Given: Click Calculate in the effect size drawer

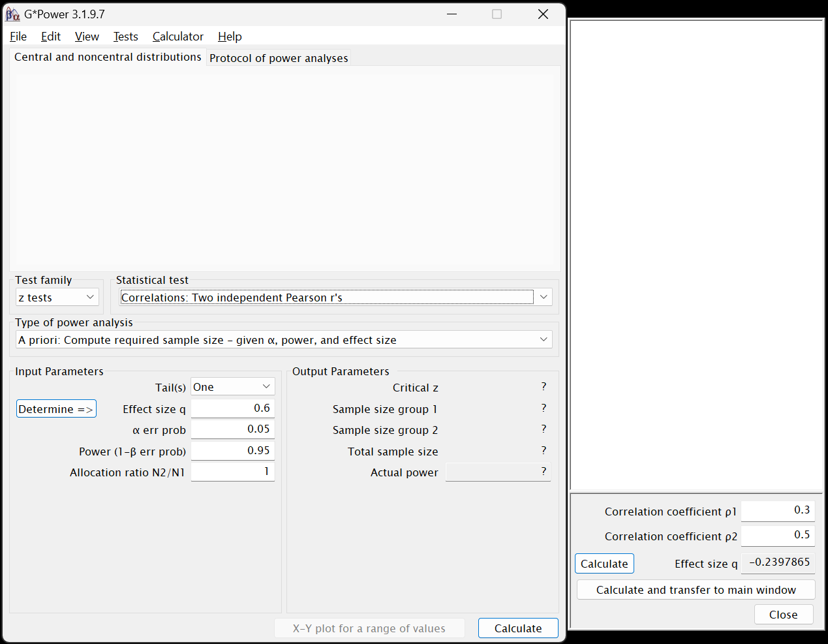Looking at the screenshot, I should (x=604, y=564).
